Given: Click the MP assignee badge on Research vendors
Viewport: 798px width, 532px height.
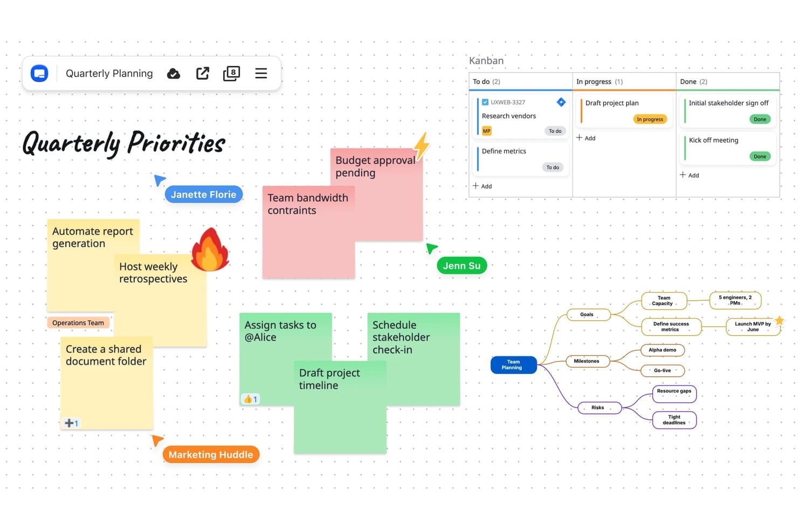Looking at the screenshot, I should tap(486, 131).
